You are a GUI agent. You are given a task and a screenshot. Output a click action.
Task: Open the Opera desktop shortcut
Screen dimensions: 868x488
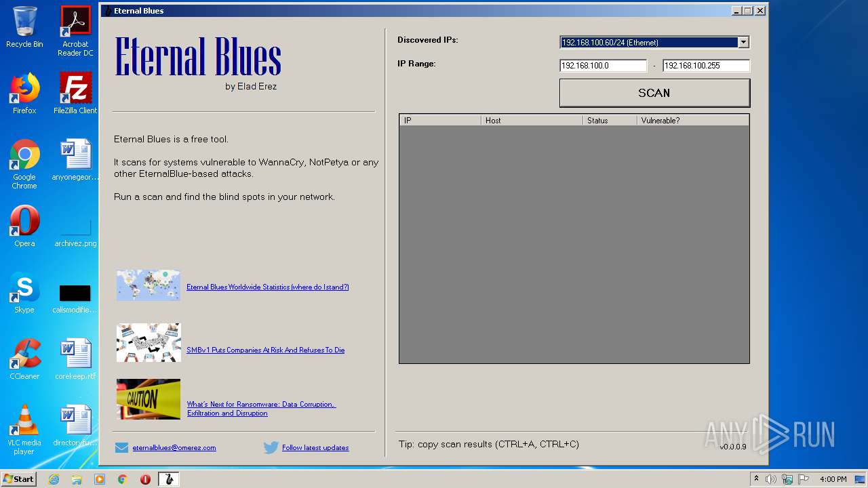pos(24,226)
